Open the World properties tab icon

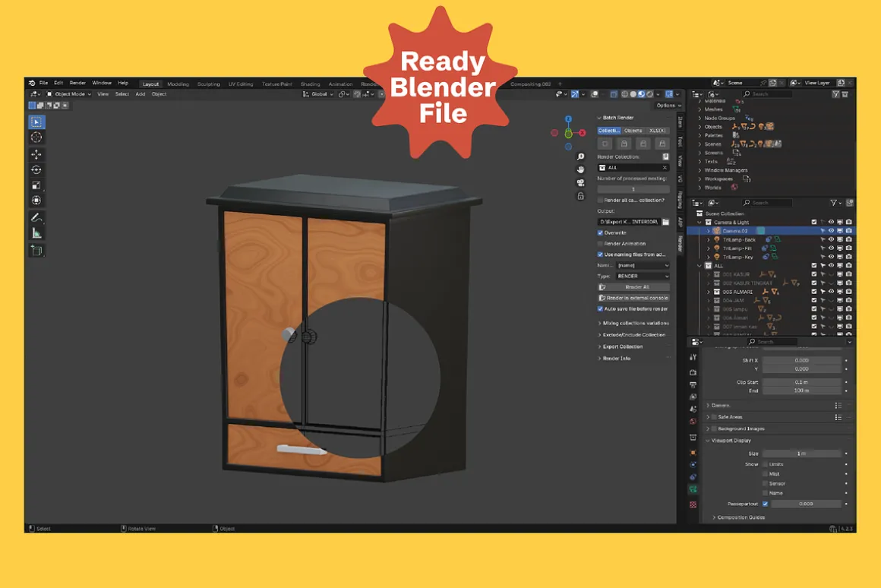point(693,421)
